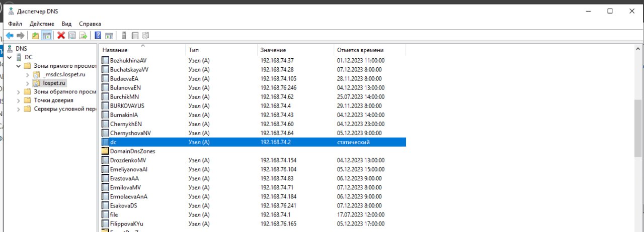Click the vertical scrollbar up arrow
The width and height of the screenshot is (644, 232).
click(x=637, y=49)
